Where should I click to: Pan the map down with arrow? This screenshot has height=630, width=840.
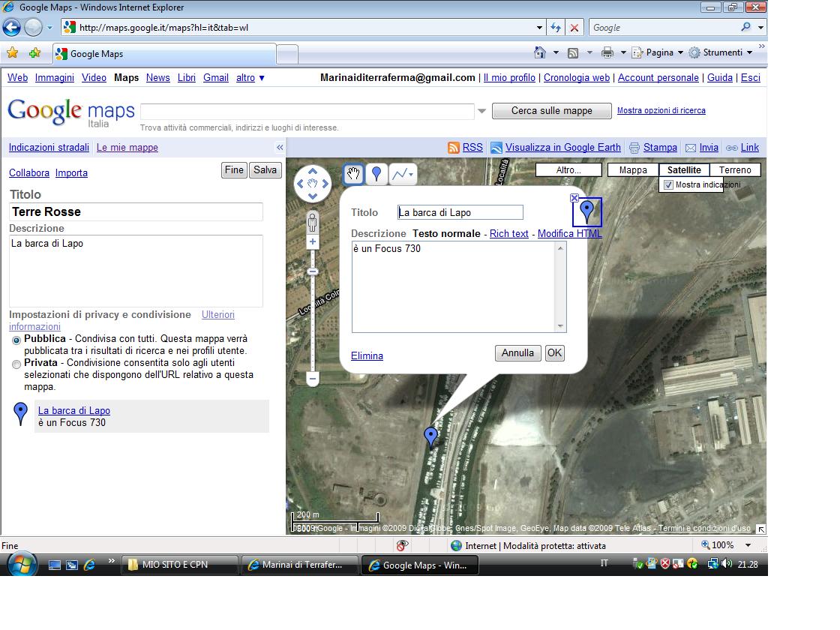pyautogui.click(x=313, y=196)
